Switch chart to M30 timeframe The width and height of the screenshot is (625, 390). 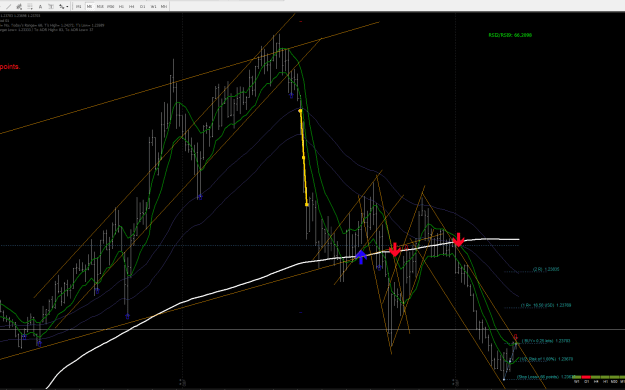pos(111,6)
